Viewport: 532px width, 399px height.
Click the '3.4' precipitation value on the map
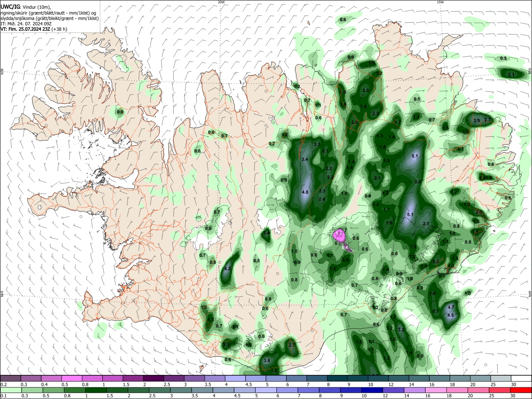tap(305, 159)
